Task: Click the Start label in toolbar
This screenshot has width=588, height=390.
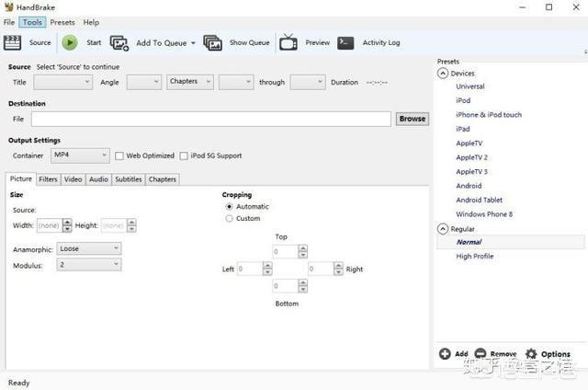Action: point(94,43)
